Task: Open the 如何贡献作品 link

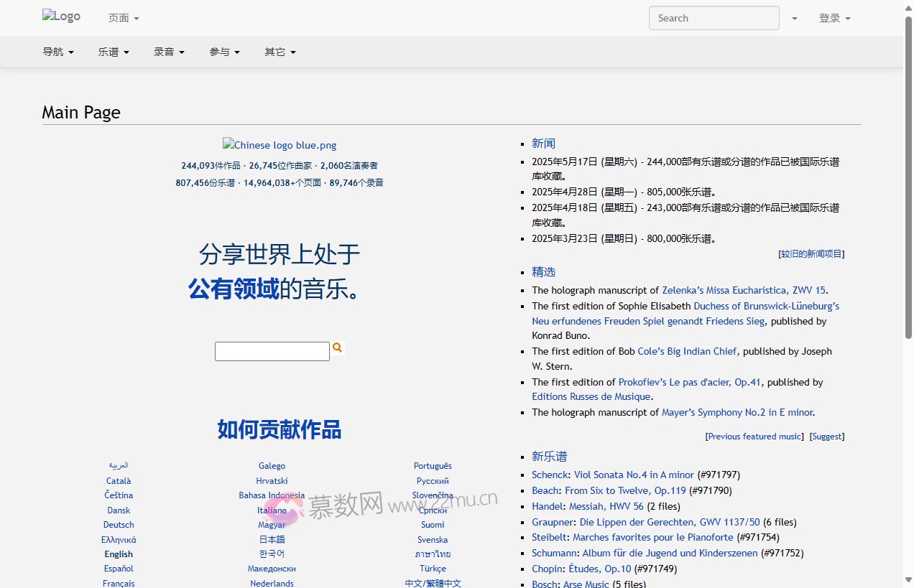Action: [x=279, y=429]
